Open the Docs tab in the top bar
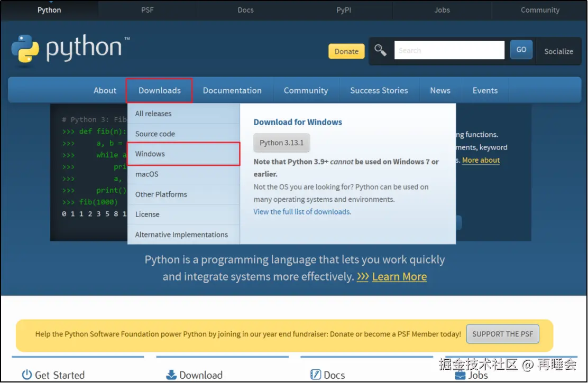Viewport: 588px width, 383px height. 246,10
